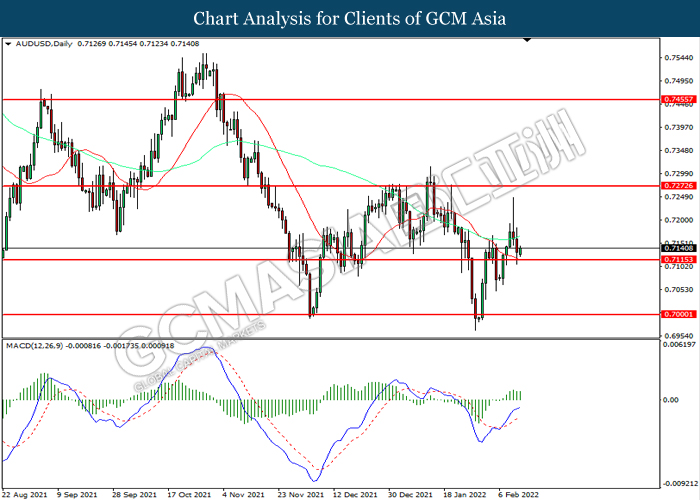700x500 pixels.
Task: Click the 30 Dec 2021 date label
Action: click(410, 495)
